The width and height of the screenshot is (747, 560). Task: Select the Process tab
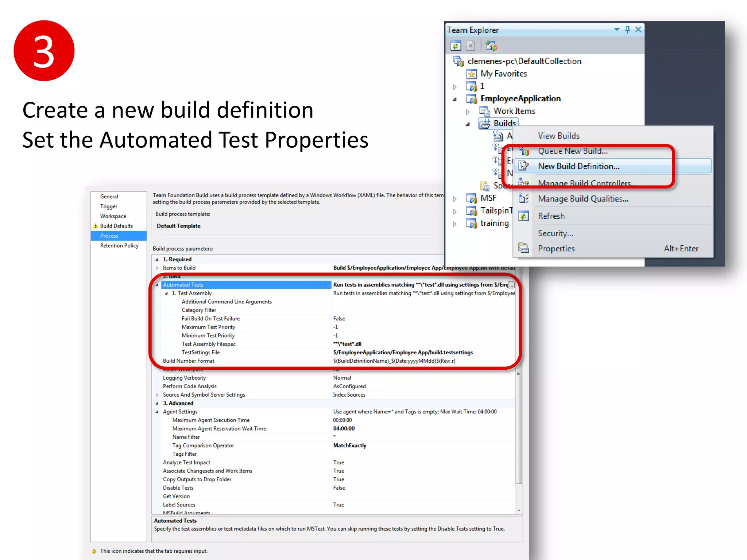tap(119, 236)
